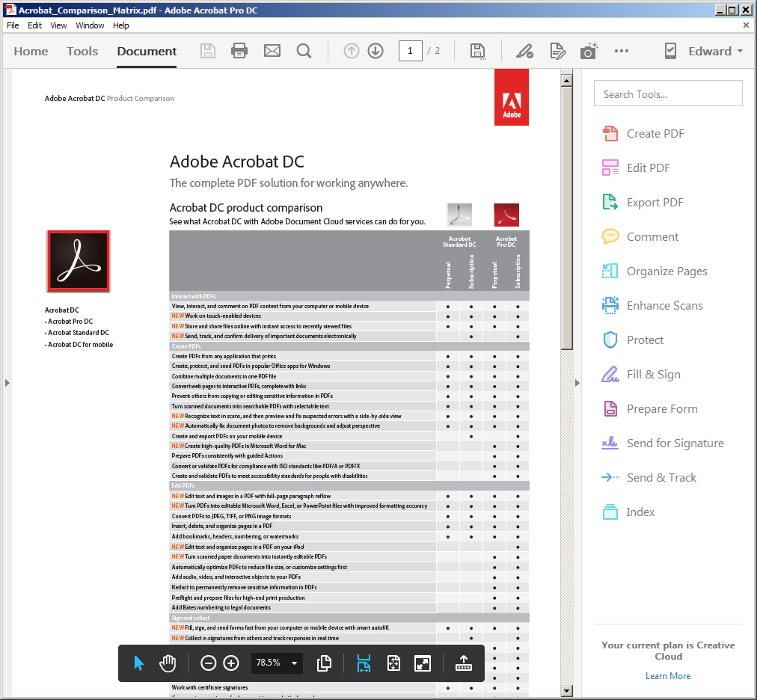The image size is (757, 700).
Task: Select the Document tab
Action: tap(147, 51)
